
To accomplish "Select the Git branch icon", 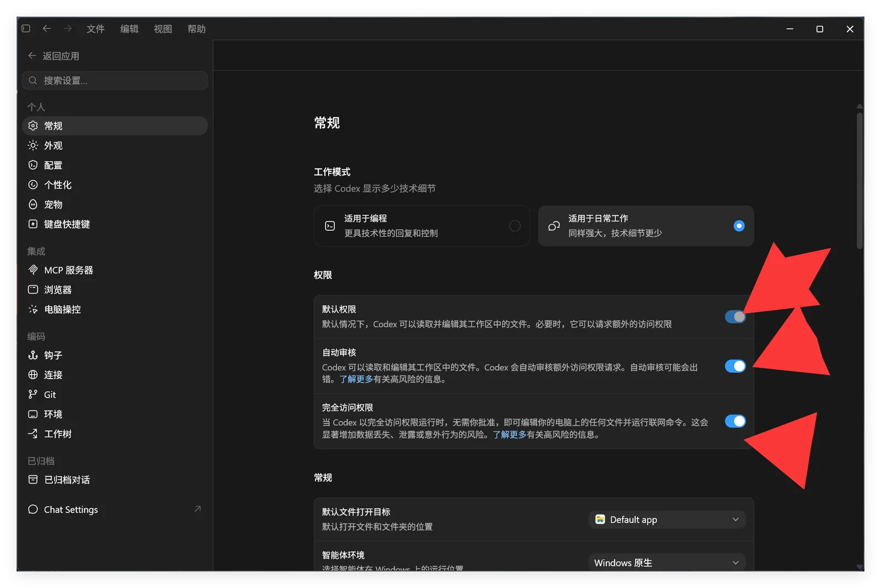I will (33, 394).
